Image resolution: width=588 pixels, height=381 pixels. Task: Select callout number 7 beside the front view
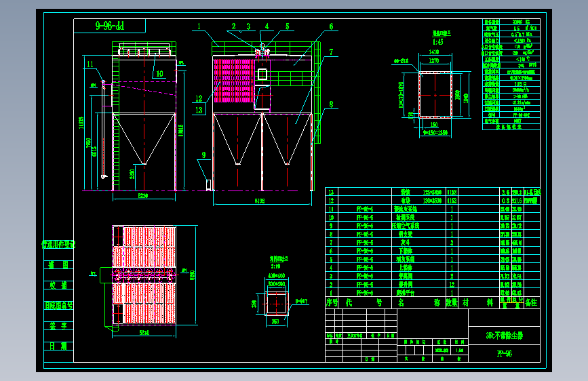click(331, 52)
